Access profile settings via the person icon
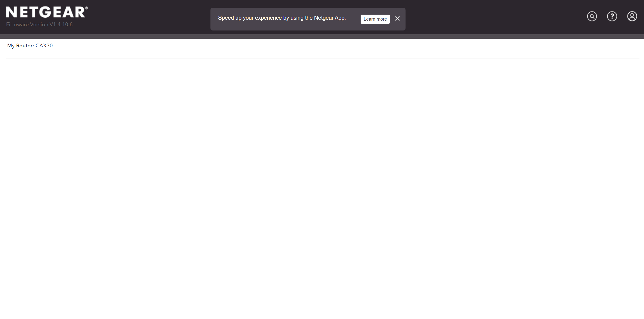Screen dimensions: 644x319 [632, 16]
